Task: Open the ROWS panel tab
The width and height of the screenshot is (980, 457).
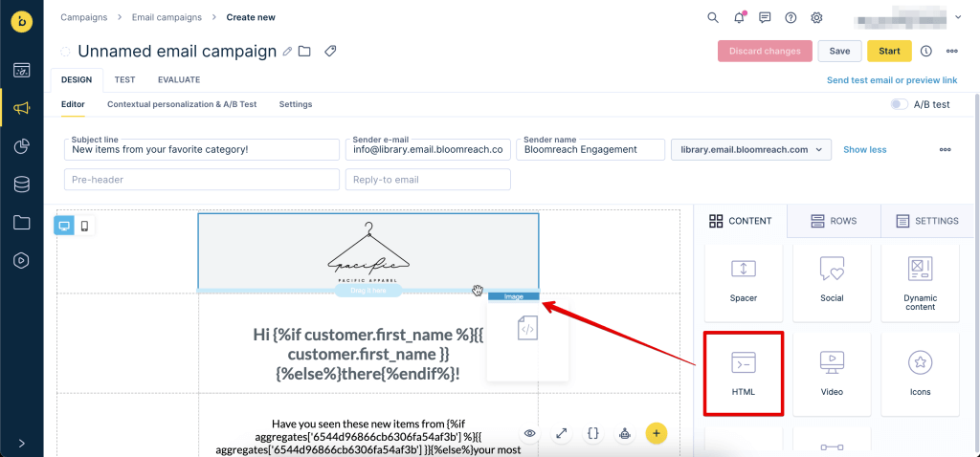Action: (x=833, y=221)
